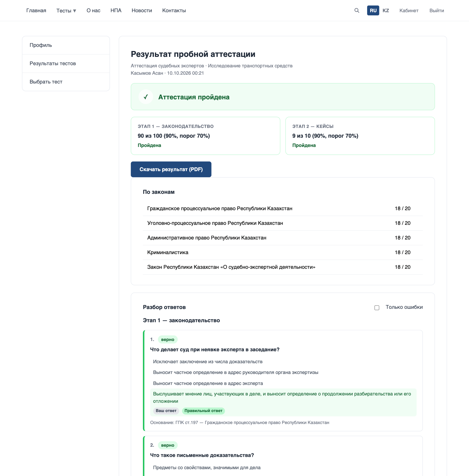
Task: Click the верно badge of question 2
Action: 168,445
